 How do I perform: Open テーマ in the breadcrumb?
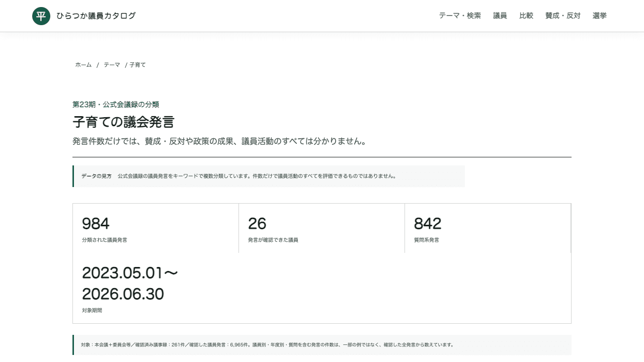click(112, 65)
